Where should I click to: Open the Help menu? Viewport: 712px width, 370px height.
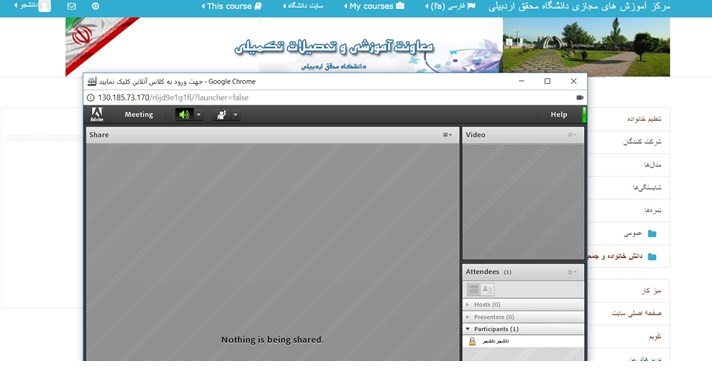click(559, 114)
